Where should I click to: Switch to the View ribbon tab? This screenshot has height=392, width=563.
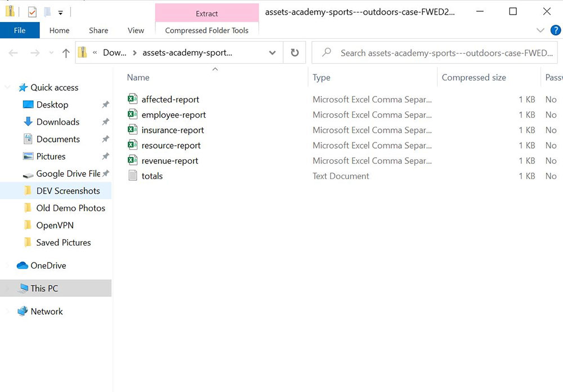(x=136, y=30)
